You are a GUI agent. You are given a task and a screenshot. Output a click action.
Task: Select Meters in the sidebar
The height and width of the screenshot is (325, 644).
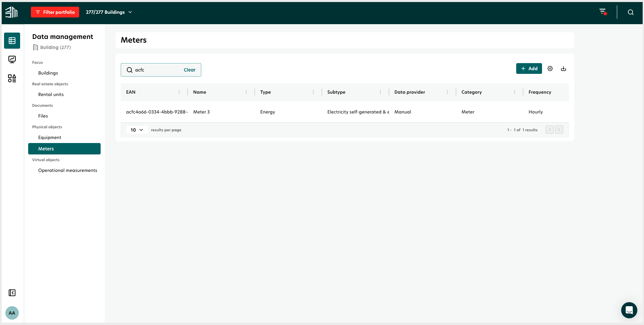coord(64,149)
